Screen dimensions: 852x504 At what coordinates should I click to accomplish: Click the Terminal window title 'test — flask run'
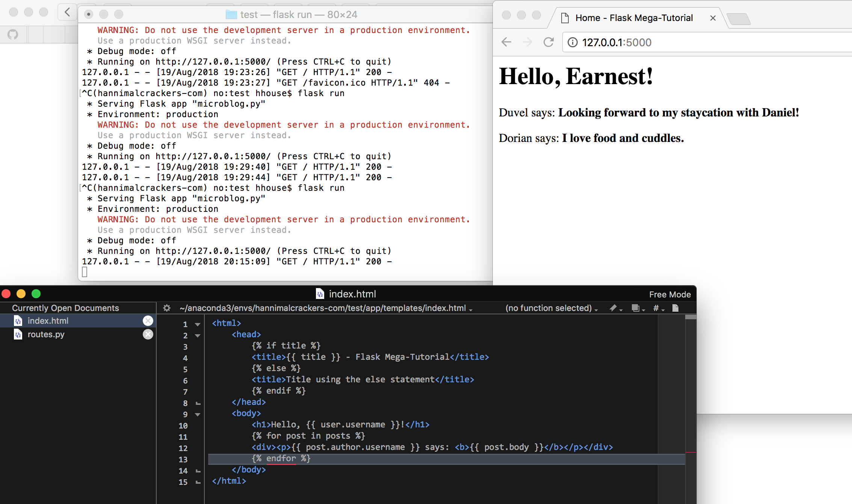coord(299,15)
